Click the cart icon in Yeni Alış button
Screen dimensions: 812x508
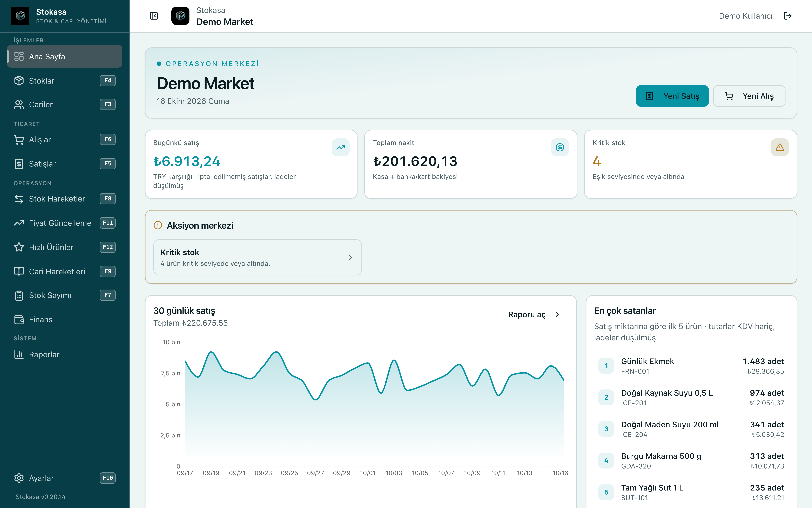(729, 96)
